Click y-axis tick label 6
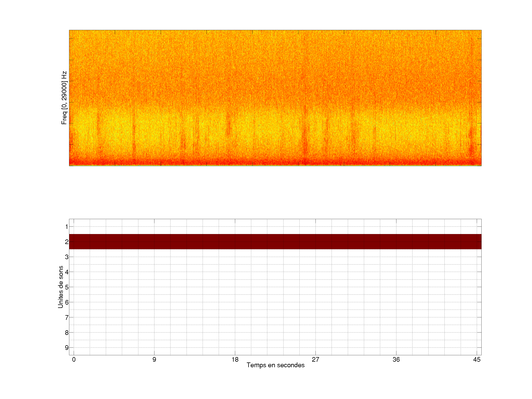The image size is (532, 399). tap(67, 302)
